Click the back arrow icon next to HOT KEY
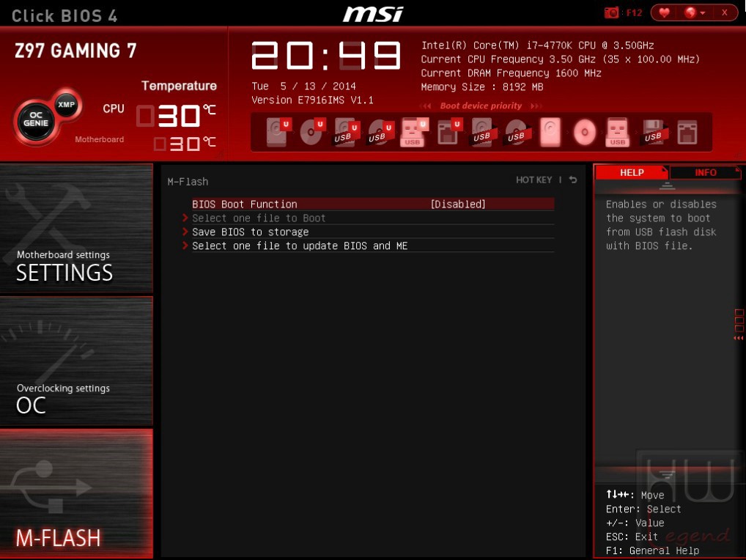This screenshot has width=746, height=560. [573, 180]
